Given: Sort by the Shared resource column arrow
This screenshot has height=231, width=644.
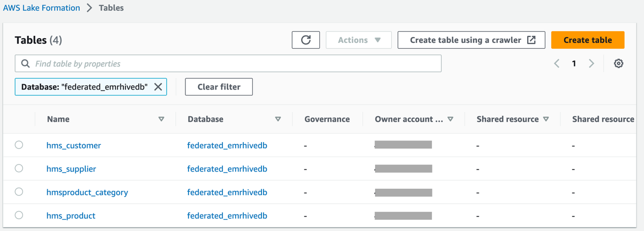Looking at the screenshot, I should pyautogui.click(x=546, y=119).
